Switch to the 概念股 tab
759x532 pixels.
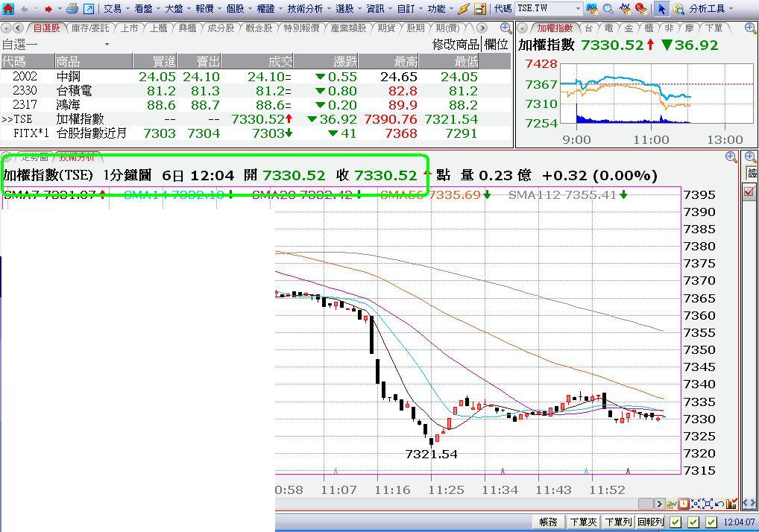pyautogui.click(x=259, y=28)
